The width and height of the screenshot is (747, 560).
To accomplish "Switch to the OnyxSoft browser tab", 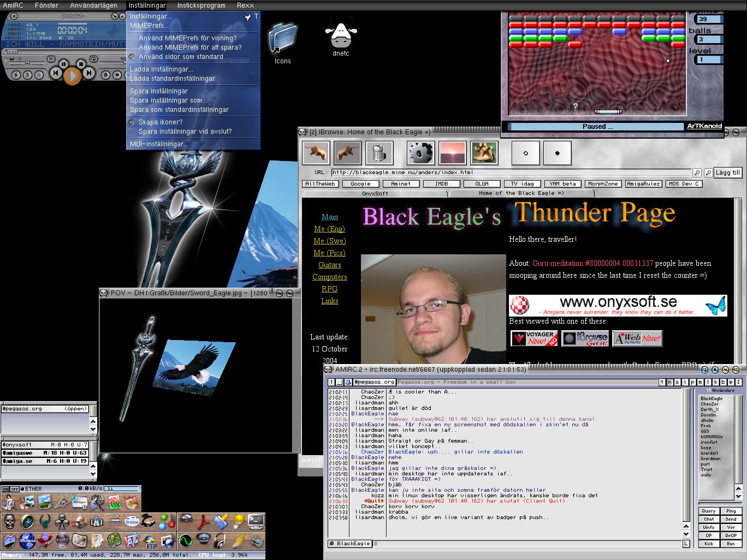I will click(x=375, y=193).
